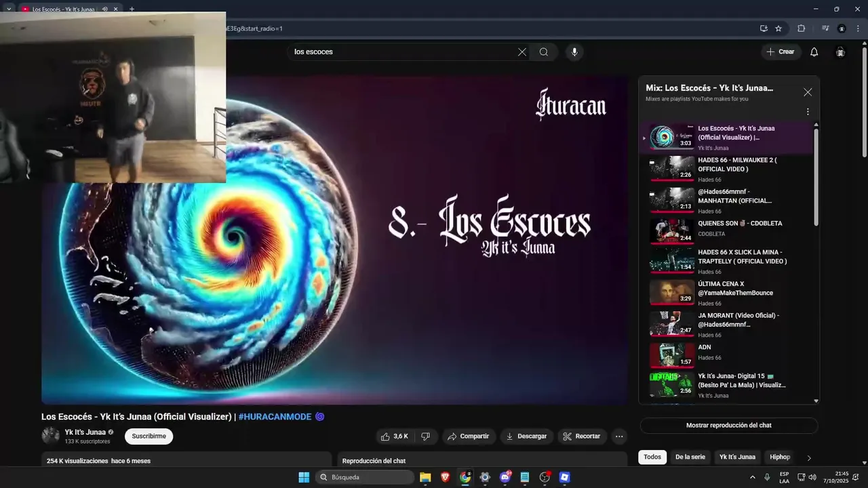This screenshot has width=868, height=488.
Task: Show next filter chips arrow
Action: coord(809,458)
